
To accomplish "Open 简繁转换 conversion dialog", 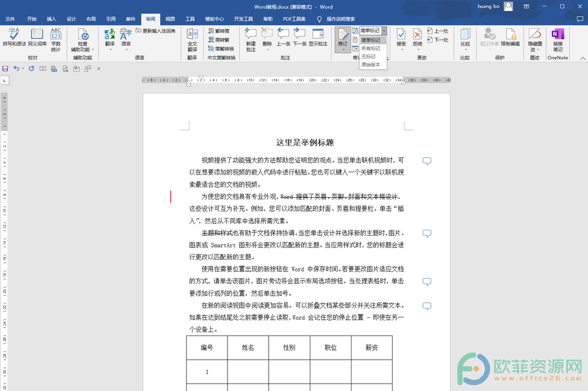I will [221, 49].
